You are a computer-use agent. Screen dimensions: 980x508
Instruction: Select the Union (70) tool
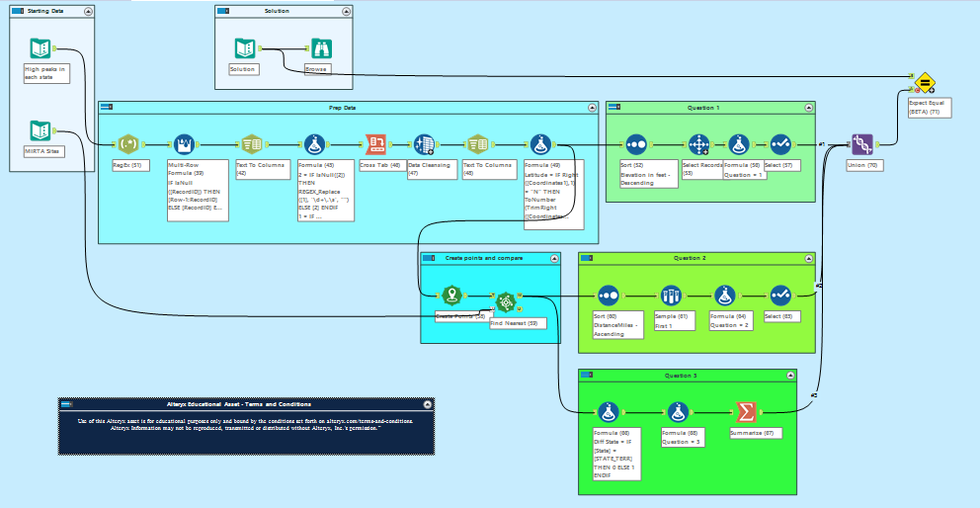(861, 144)
